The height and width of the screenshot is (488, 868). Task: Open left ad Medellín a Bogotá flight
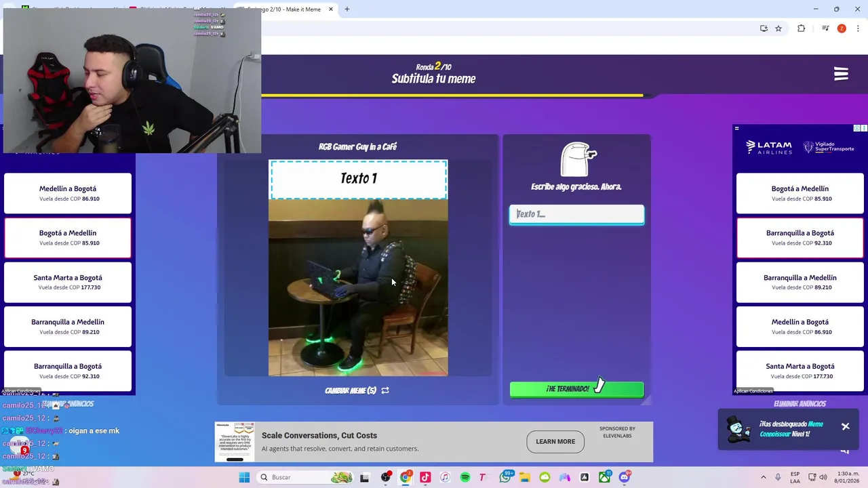68,193
